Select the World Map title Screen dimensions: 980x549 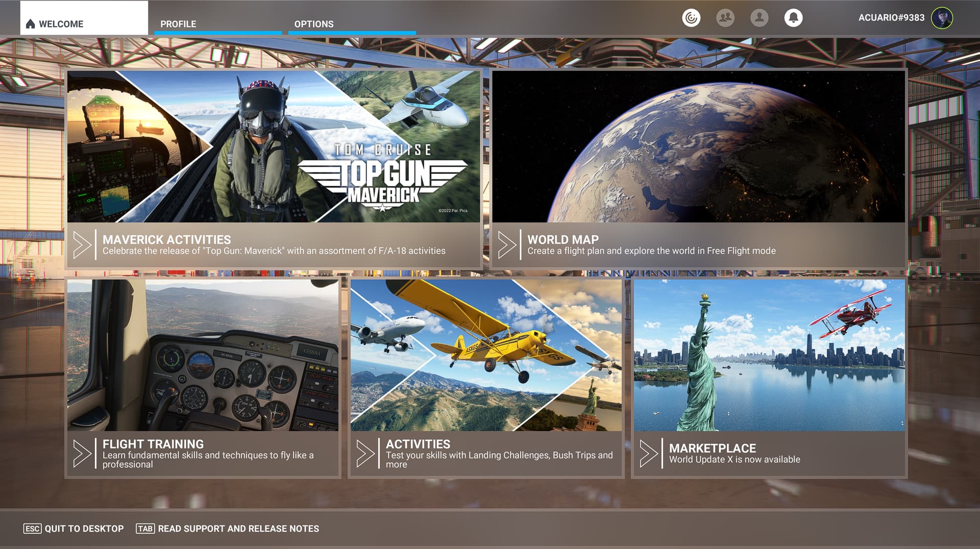click(563, 239)
